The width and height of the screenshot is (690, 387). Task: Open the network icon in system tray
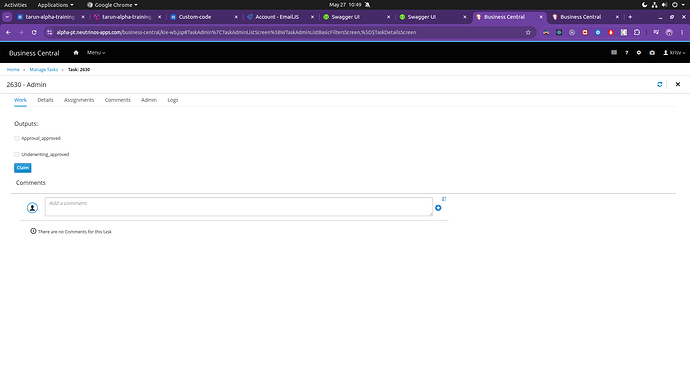(654, 5)
